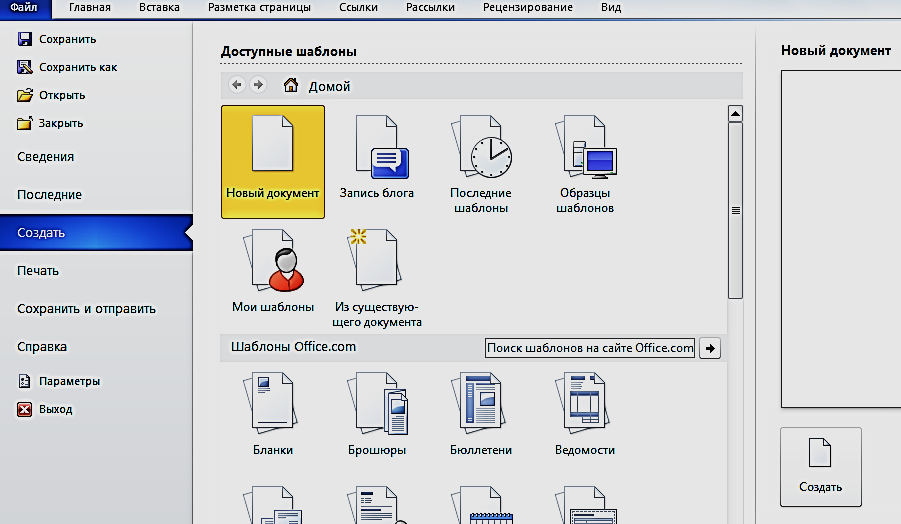Start Office.com template search arrow
This screenshot has height=524, width=901.
710,348
